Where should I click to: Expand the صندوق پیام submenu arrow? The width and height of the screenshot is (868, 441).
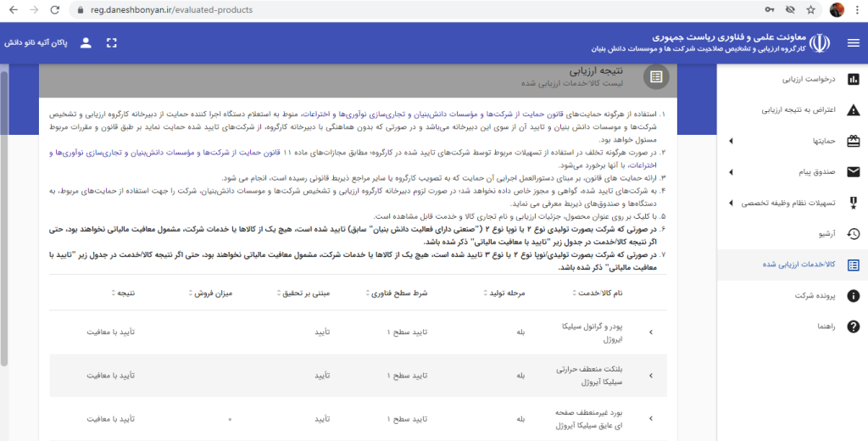pyautogui.click(x=732, y=172)
